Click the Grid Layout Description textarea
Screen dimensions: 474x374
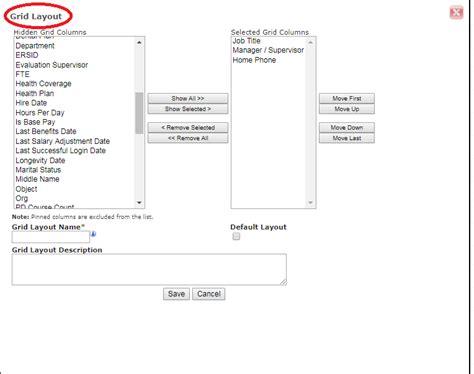pyautogui.click(x=149, y=269)
